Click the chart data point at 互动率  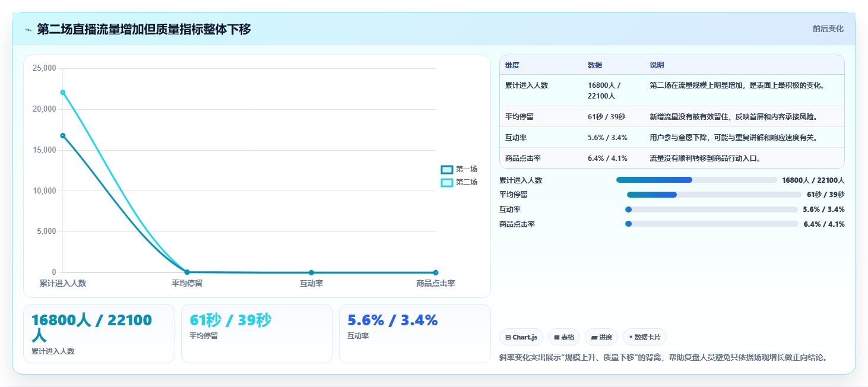(x=311, y=272)
